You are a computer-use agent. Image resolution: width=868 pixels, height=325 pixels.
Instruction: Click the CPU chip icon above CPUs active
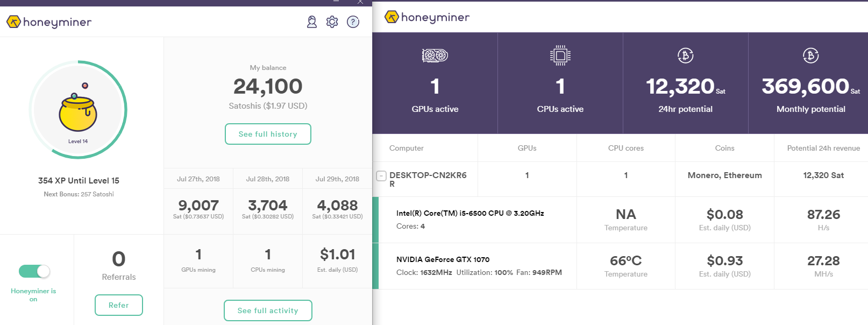(560, 55)
